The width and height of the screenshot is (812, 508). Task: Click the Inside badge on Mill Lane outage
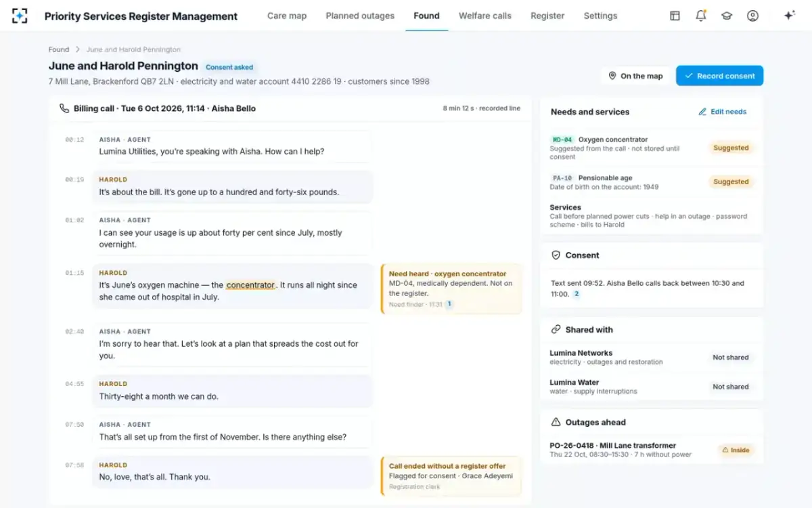pos(736,450)
